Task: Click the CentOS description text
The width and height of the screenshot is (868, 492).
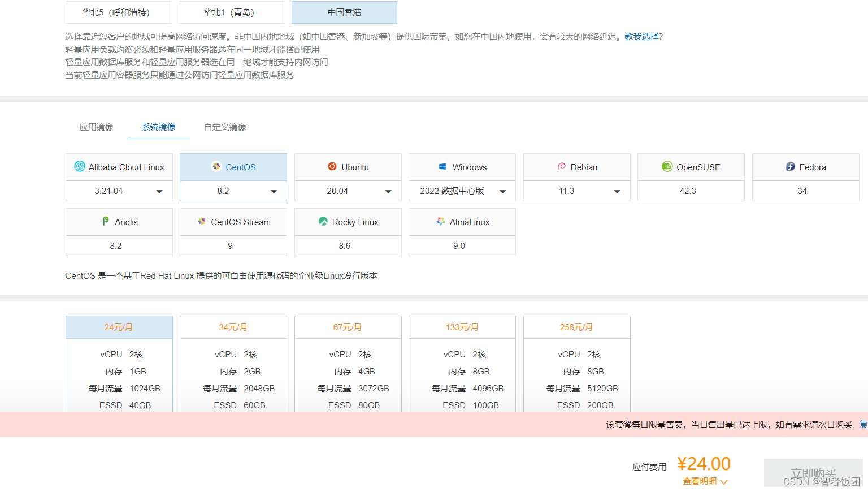Action: [x=222, y=276]
